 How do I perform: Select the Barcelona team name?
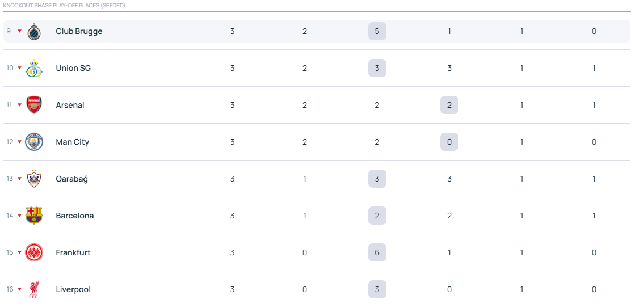75,216
